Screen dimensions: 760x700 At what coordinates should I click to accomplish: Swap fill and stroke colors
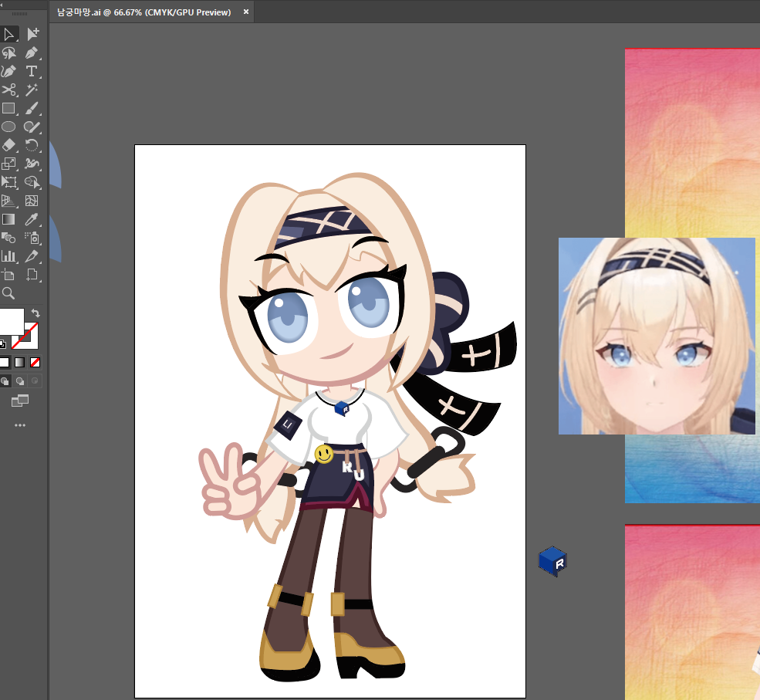pos(35,313)
